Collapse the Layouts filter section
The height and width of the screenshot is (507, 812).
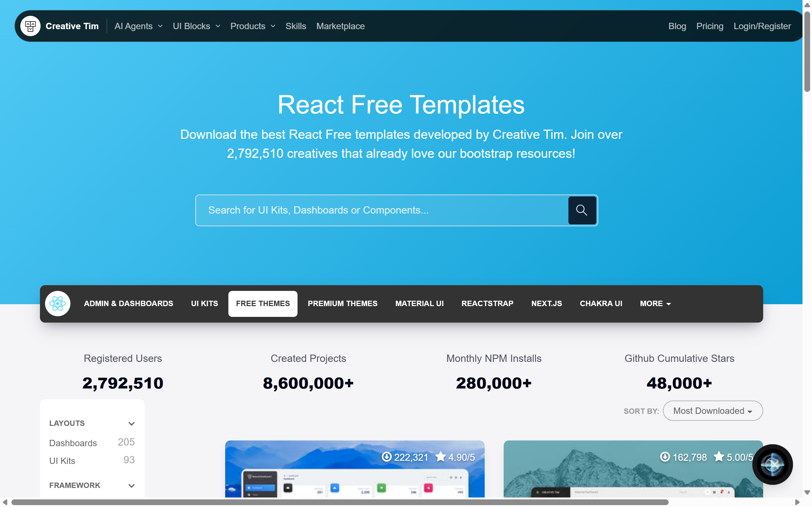[131, 424]
